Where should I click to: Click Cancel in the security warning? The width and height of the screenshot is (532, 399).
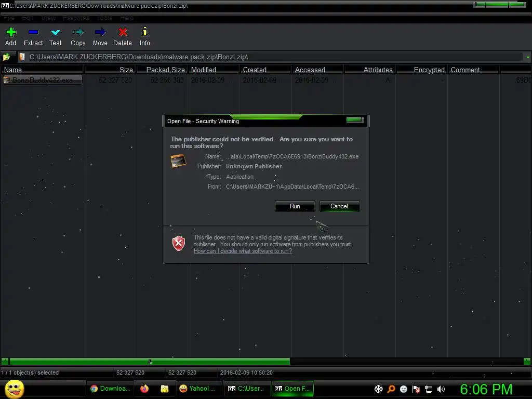(339, 206)
